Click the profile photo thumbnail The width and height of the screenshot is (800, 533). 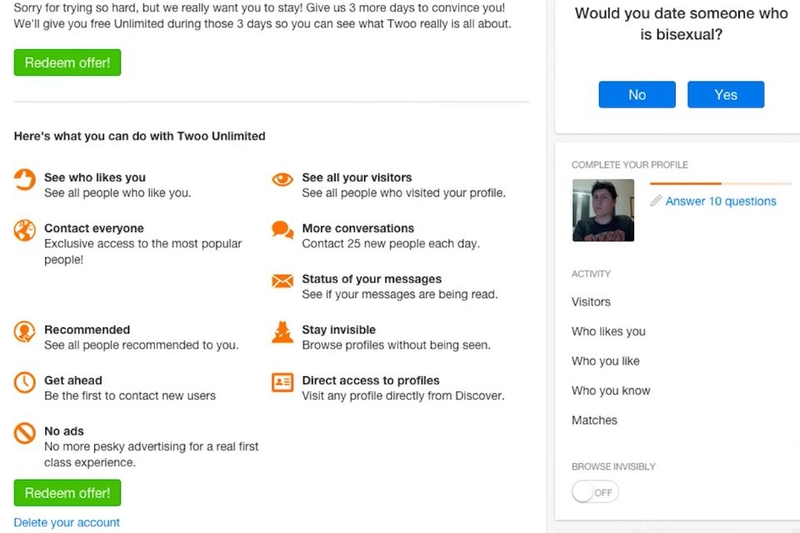[603, 210]
